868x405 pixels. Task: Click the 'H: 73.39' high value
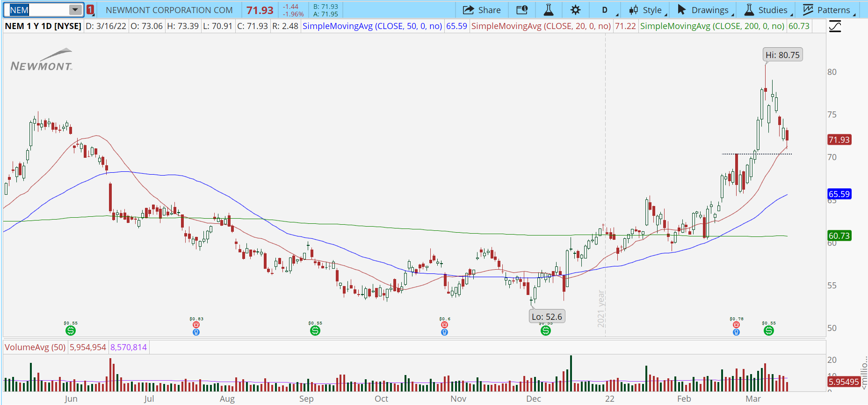click(183, 26)
